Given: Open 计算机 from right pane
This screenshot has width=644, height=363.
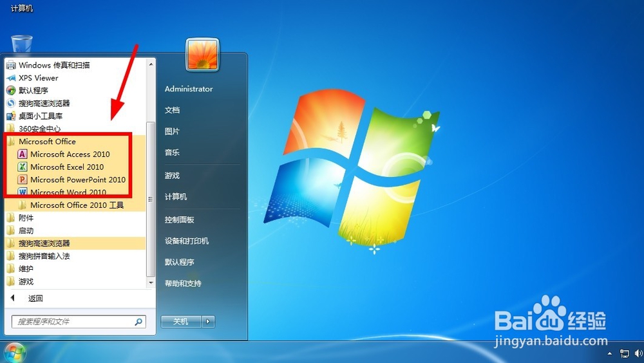Looking at the screenshot, I should point(176,197).
